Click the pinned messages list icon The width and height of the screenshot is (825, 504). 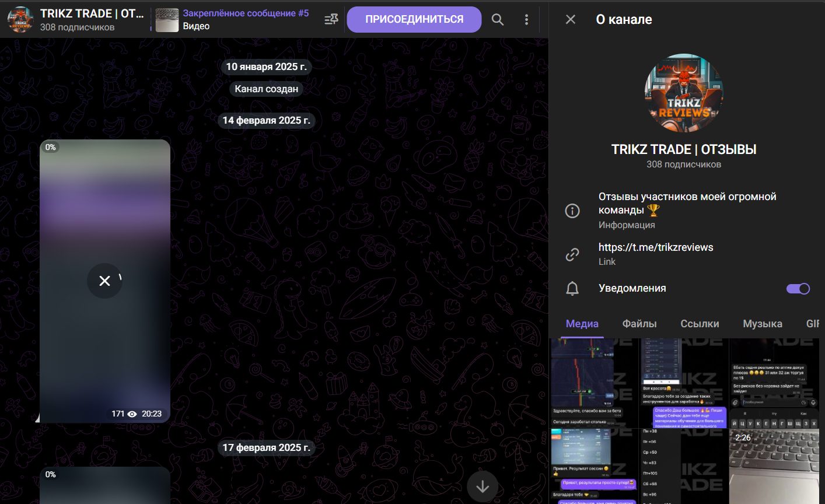coord(331,20)
